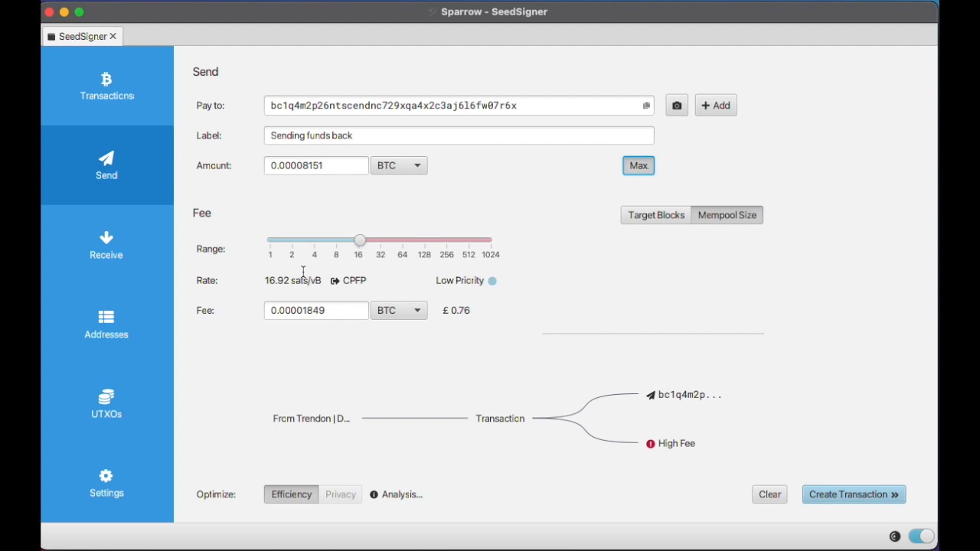Click the High Fee warning icon

(651, 444)
